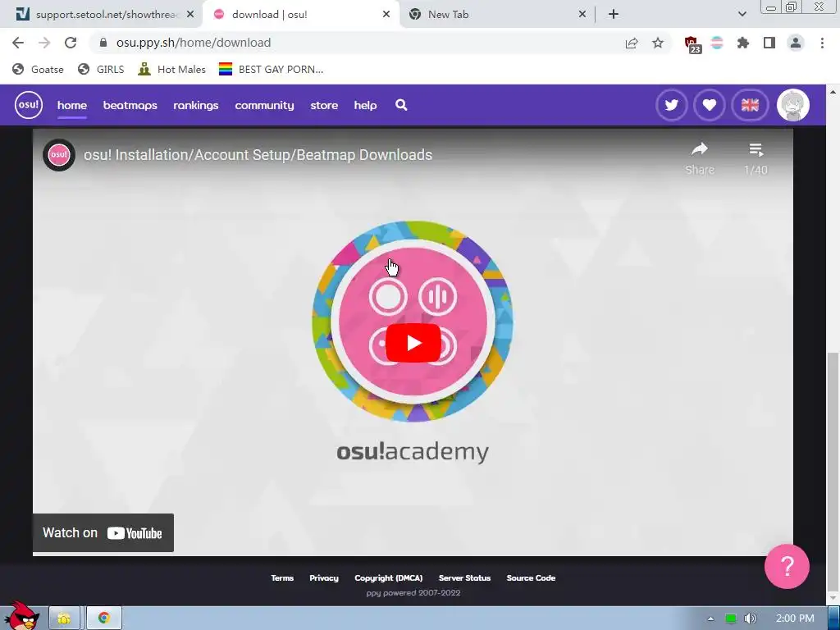View site info via the lock icon

(103, 43)
